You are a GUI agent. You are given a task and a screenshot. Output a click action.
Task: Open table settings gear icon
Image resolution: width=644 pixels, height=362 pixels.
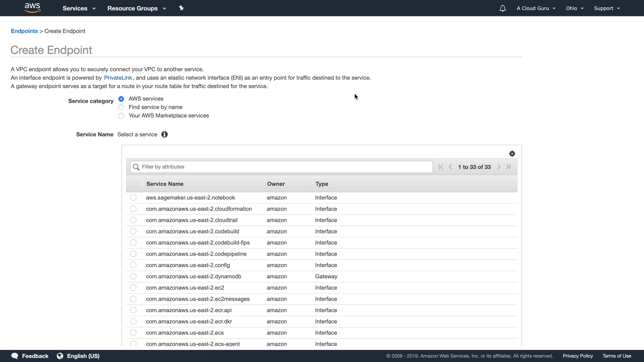pyautogui.click(x=512, y=154)
